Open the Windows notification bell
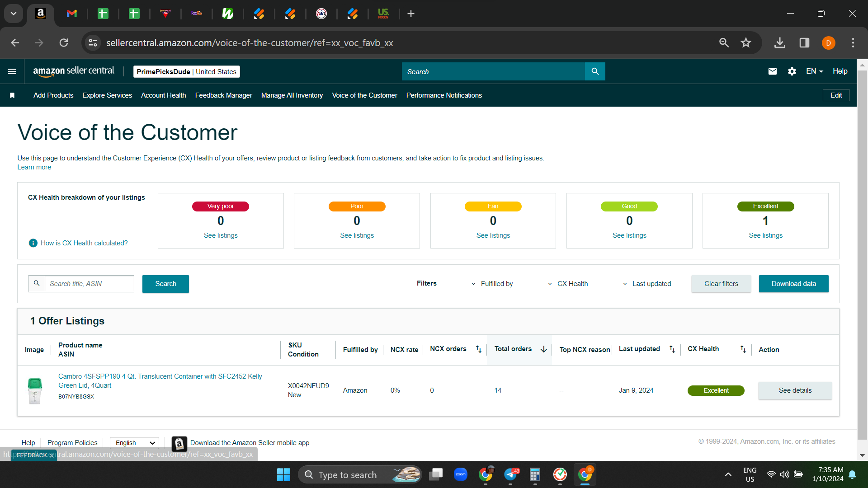This screenshot has width=868, height=488. tap(853, 474)
